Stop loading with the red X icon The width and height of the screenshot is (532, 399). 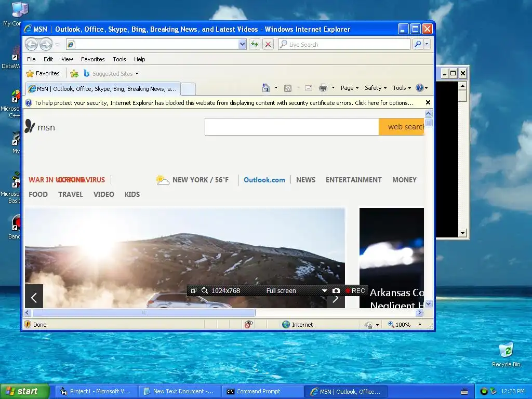(x=268, y=44)
